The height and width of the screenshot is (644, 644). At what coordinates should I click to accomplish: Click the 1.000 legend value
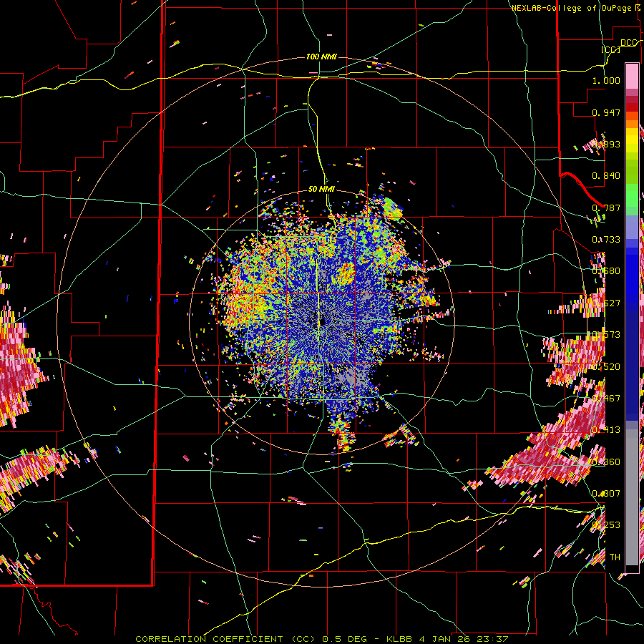click(606, 80)
